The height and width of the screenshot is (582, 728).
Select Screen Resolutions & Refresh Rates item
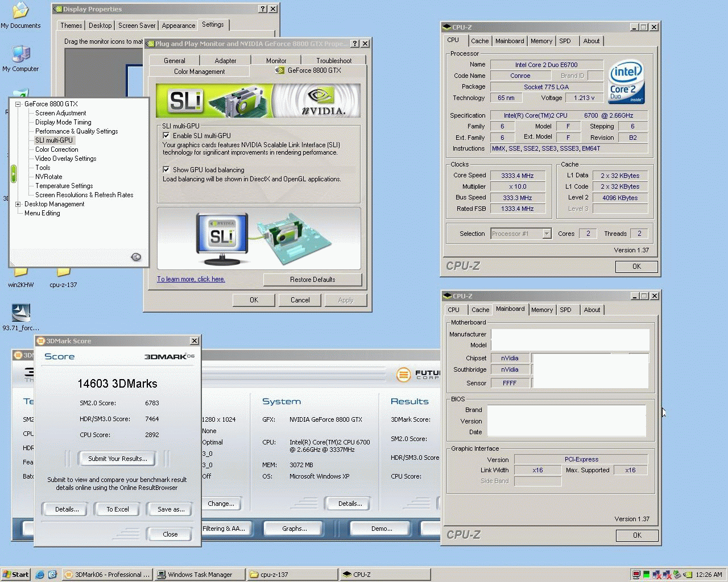point(84,195)
